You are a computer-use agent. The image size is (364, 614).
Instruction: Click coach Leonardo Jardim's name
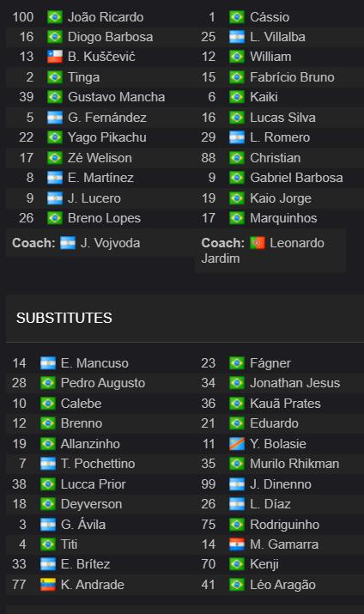point(263,251)
